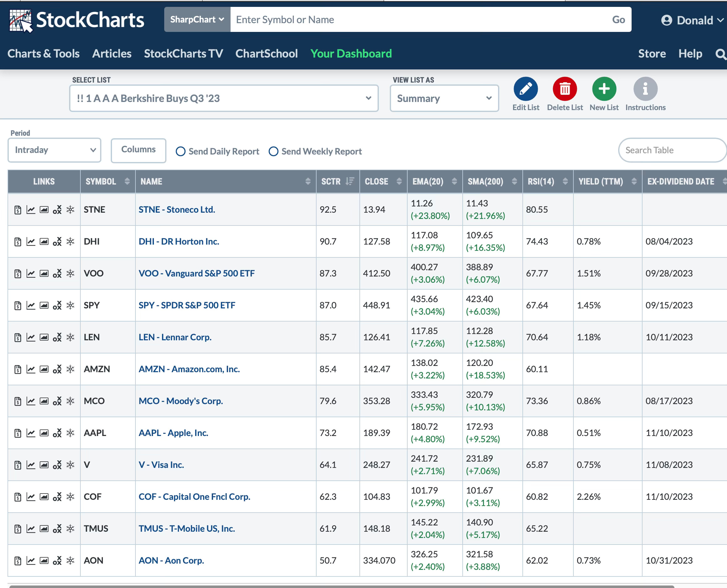Open the VOO - Vanguard S&P 500 ETF link
The height and width of the screenshot is (588, 727).
coord(196,273)
